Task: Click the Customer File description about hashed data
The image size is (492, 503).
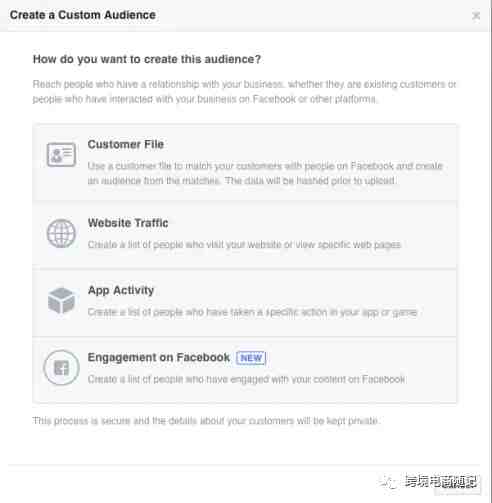Action: coord(265,173)
